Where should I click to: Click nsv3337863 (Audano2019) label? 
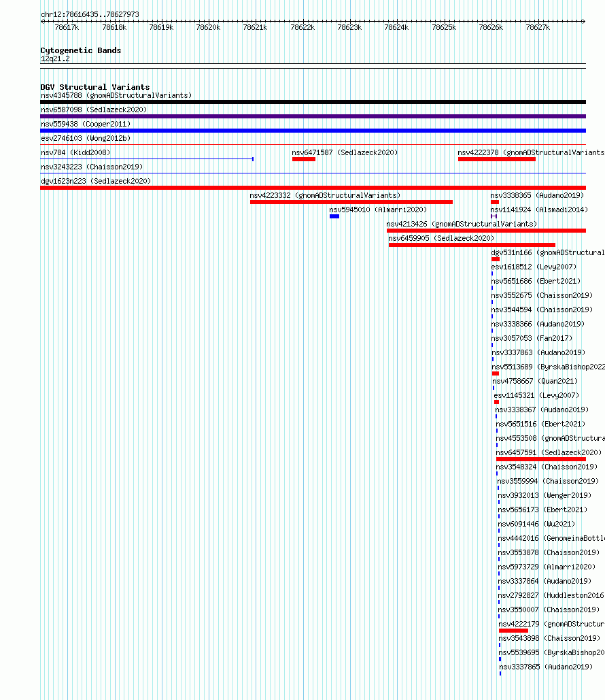[x=538, y=352]
